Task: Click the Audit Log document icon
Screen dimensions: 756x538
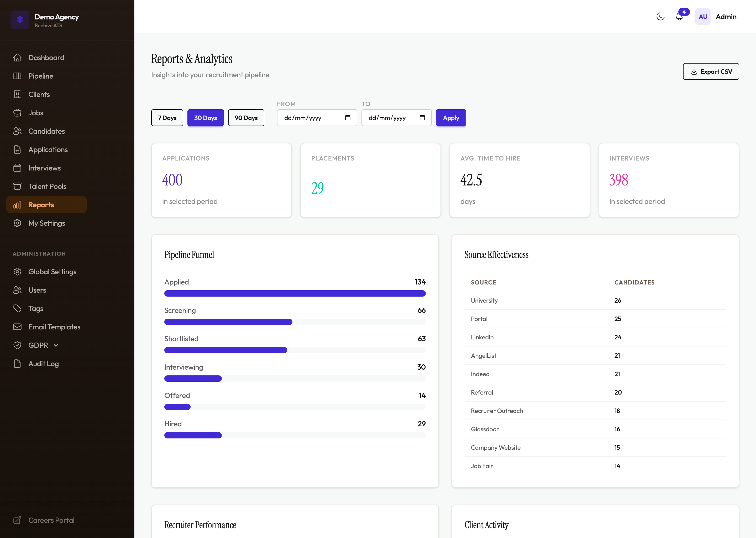Action: 18,363
